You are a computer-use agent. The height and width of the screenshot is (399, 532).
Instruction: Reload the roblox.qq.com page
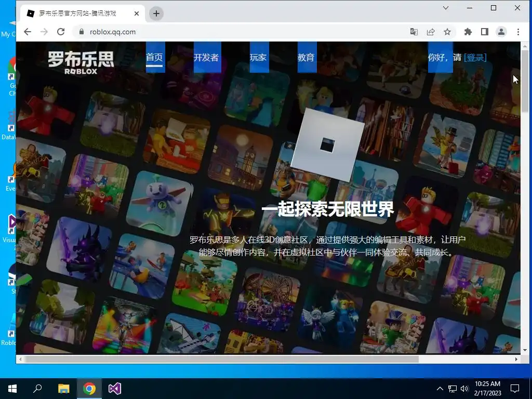[x=61, y=32]
